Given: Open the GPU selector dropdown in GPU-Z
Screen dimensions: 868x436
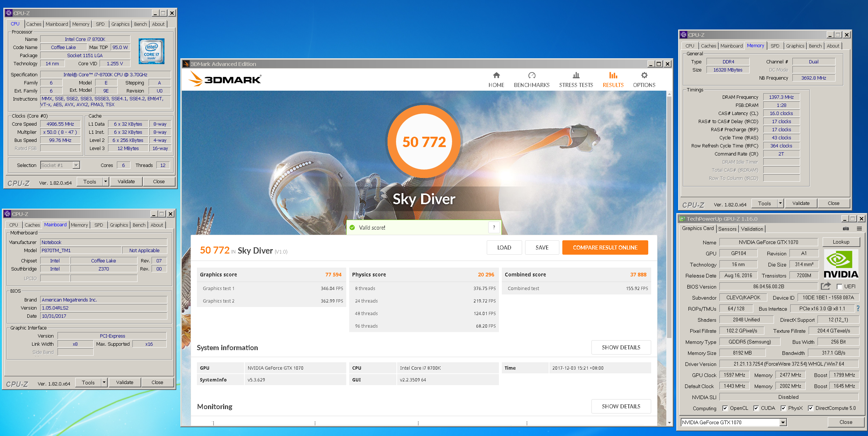Looking at the screenshot, I should tap(783, 422).
